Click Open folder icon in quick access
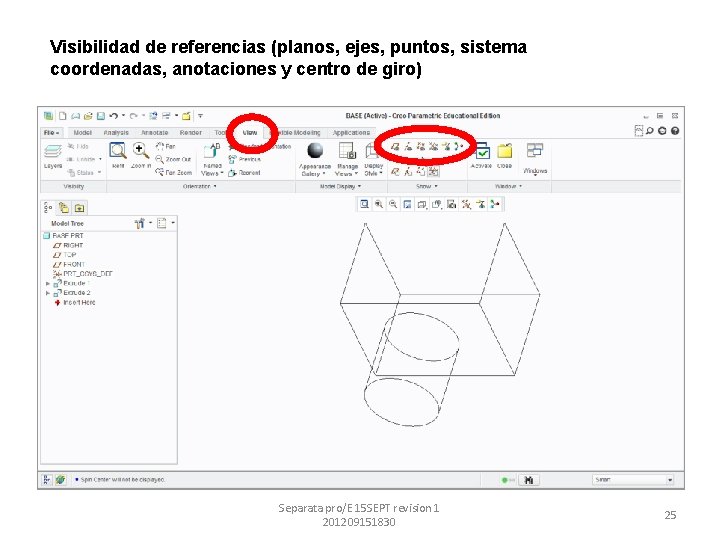Screen dimensions: 720x540 click(88, 116)
